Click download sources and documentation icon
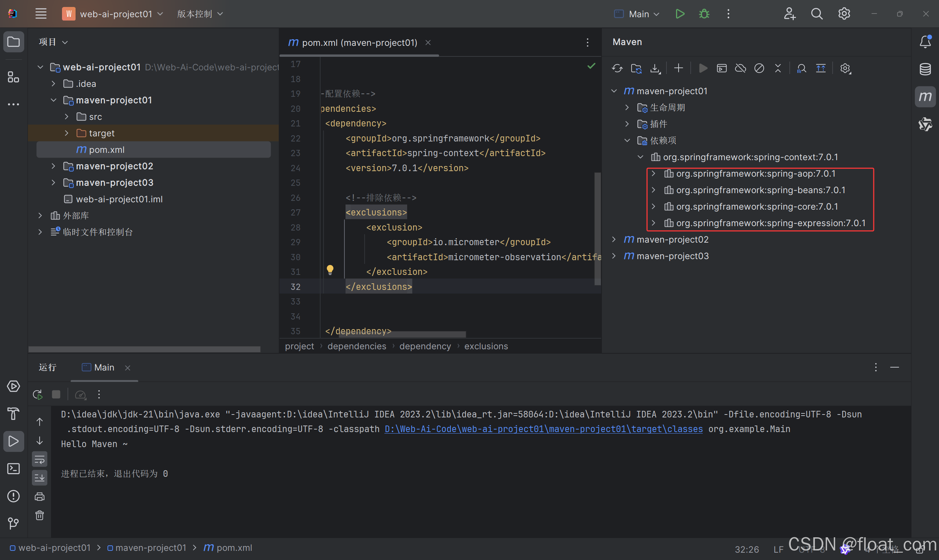939x560 pixels. point(655,68)
